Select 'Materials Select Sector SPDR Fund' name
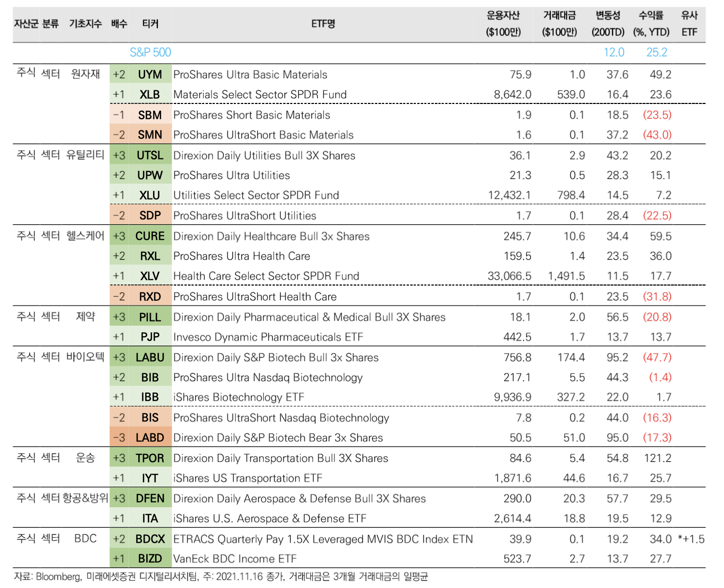 point(260,94)
